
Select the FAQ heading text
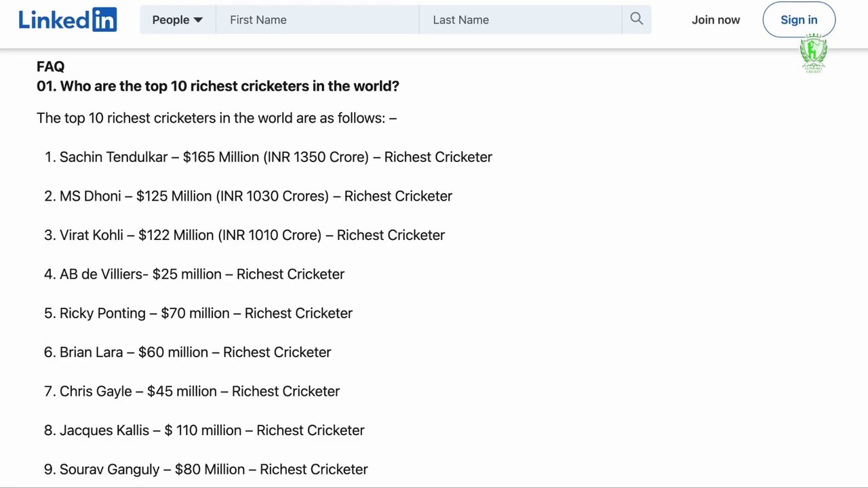tap(51, 66)
